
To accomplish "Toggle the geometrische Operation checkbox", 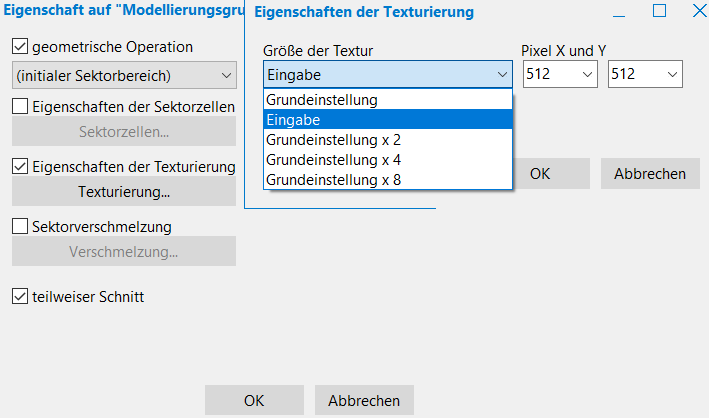I will click(20, 46).
